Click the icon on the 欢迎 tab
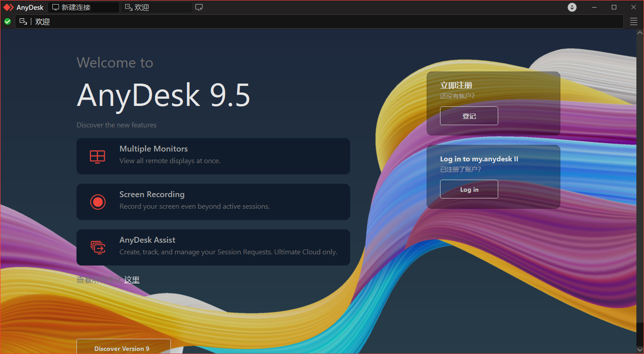 (x=129, y=7)
